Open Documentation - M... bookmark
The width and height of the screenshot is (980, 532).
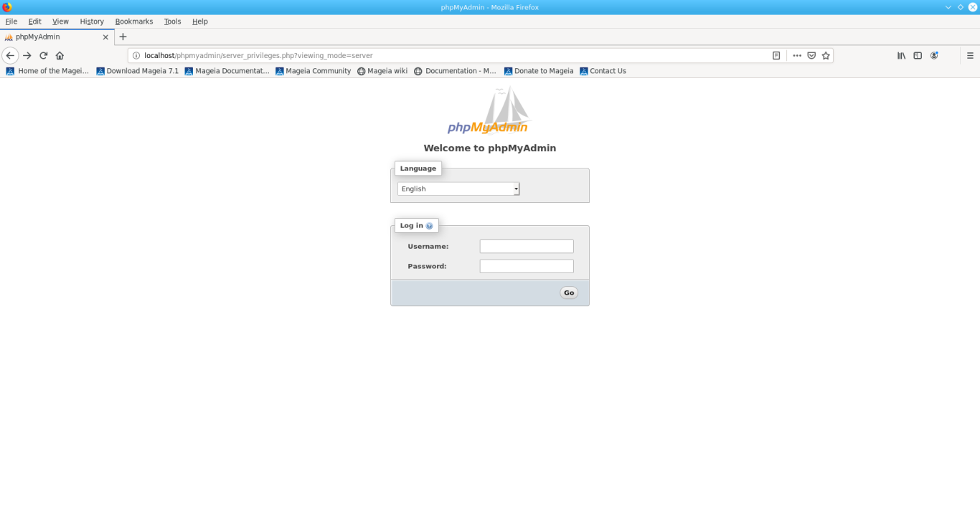[455, 71]
